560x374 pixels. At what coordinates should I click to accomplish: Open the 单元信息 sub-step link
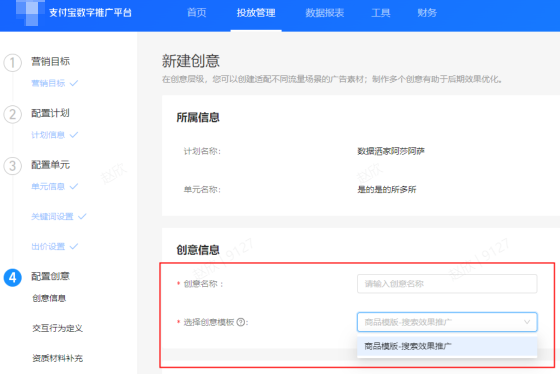[48, 186]
